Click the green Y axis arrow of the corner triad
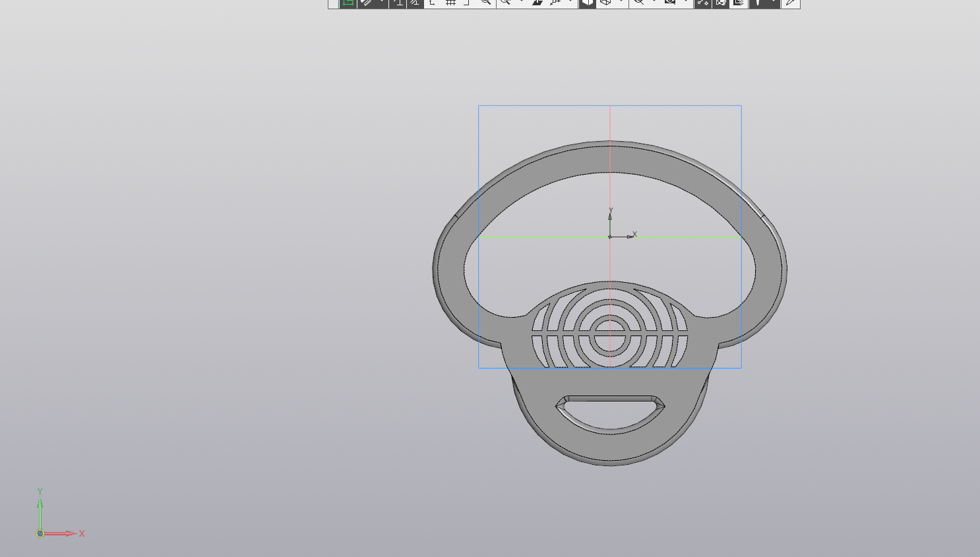Screen dimensions: 980x557 (40, 512)
